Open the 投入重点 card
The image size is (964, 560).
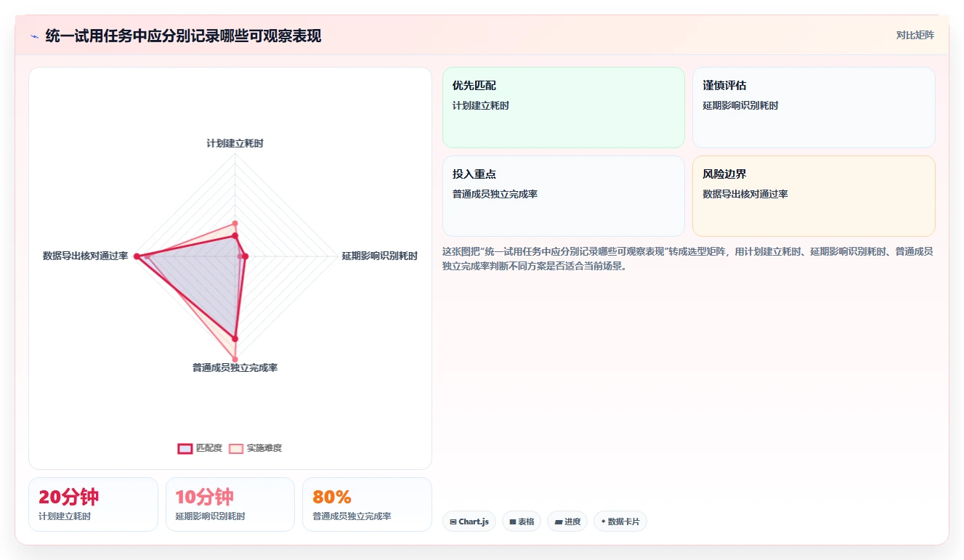[x=564, y=196]
